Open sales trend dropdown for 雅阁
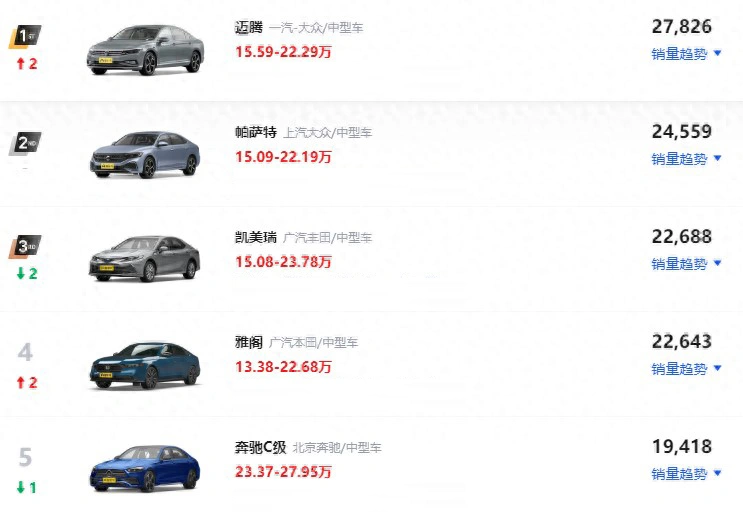Image resolution: width=743 pixels, height=512 pixels. click(686, 368)
